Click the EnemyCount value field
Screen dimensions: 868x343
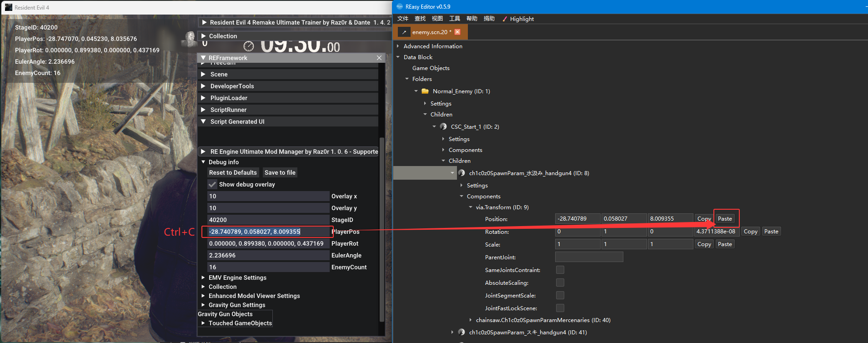click(x=268, y=267)
